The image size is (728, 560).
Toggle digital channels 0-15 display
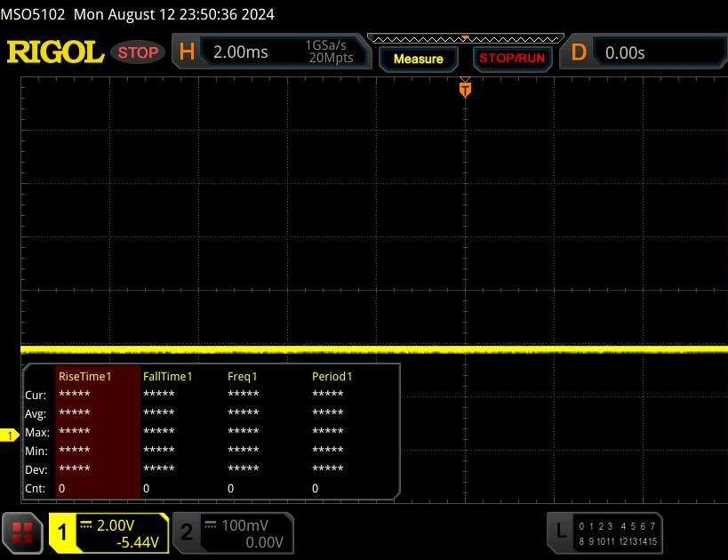point(617,532)
